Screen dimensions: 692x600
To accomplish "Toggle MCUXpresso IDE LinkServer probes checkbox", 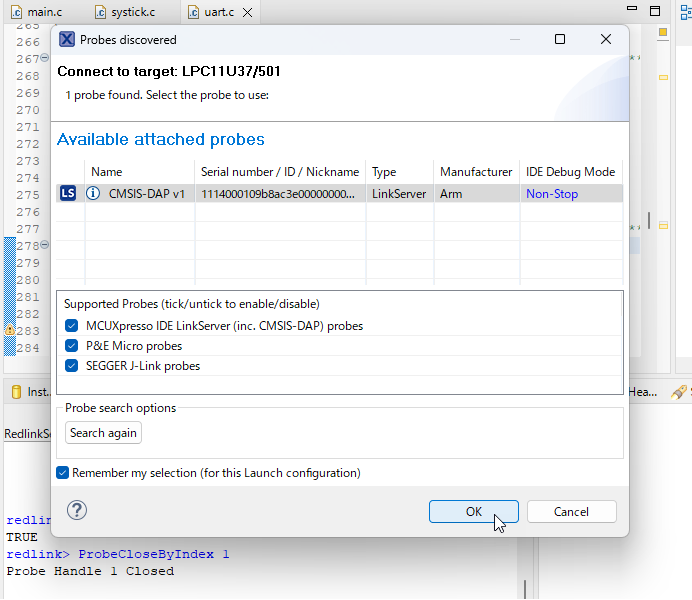I will [x=71, y=326].
